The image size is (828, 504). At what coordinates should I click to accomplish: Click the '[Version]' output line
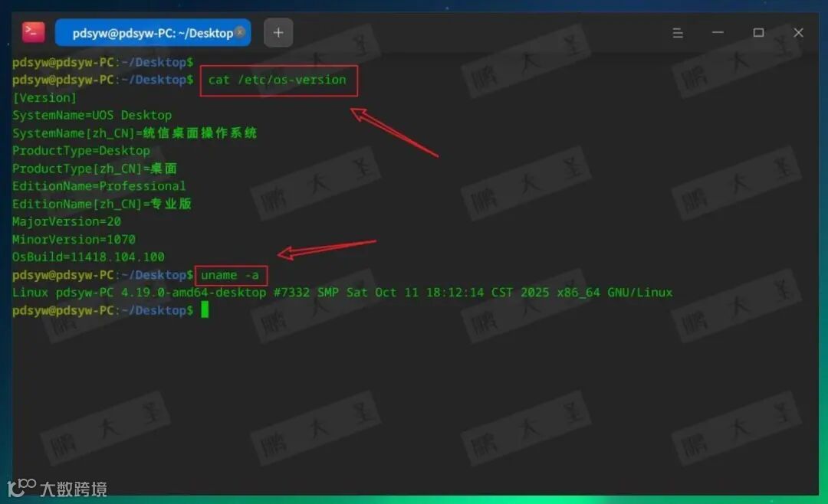(44, 97)
